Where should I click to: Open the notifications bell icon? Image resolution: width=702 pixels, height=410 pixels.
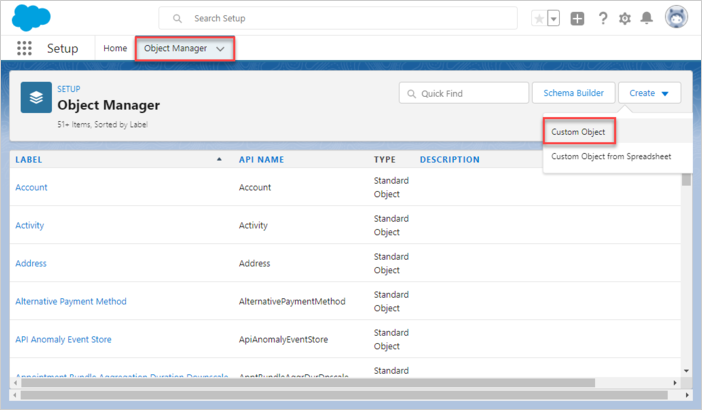click(x=647, y=19)
